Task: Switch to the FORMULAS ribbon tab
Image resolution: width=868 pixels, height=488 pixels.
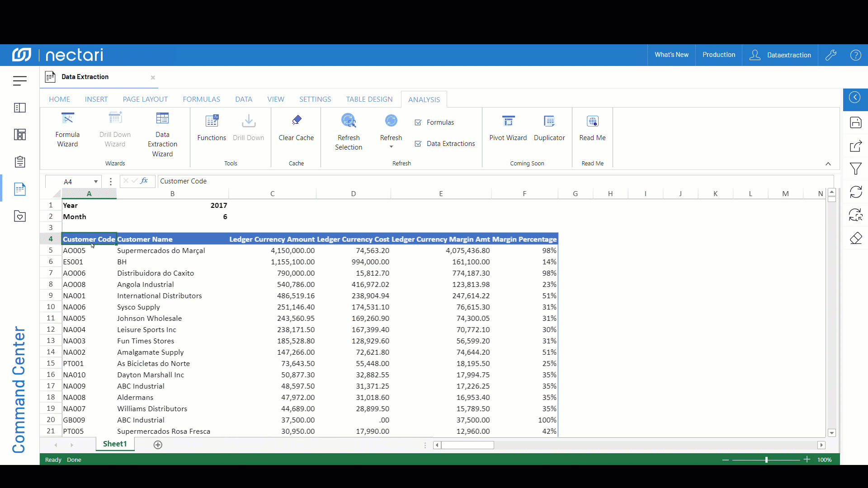Action: pos(201,99)
